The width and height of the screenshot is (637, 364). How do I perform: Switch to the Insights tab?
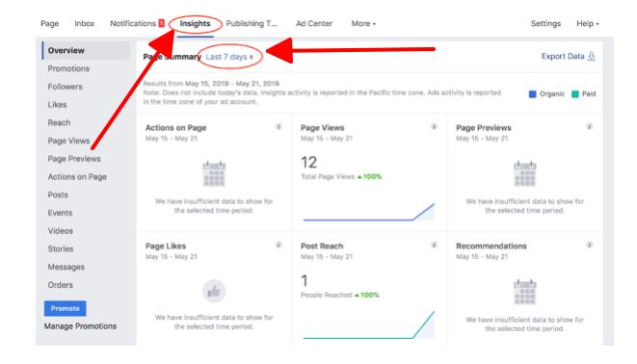[x=195, y=23]
